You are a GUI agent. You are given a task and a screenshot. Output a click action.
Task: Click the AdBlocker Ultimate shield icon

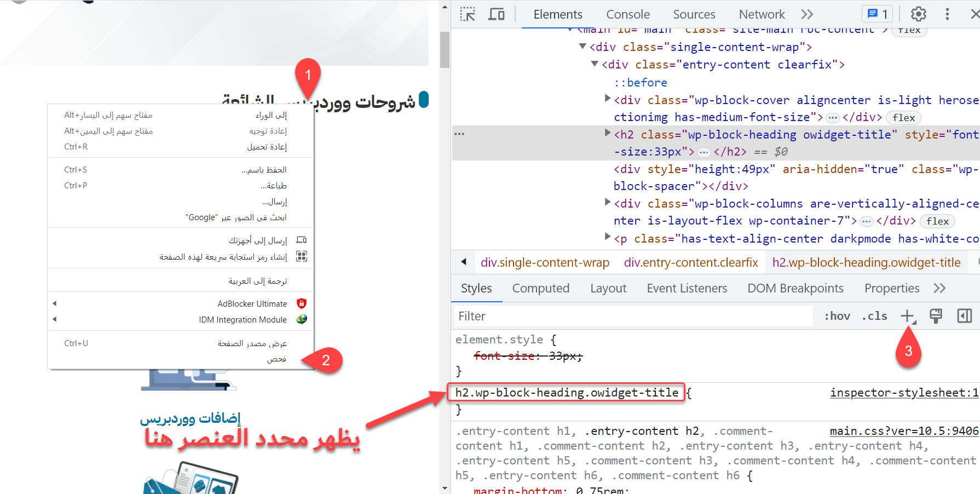302,303
